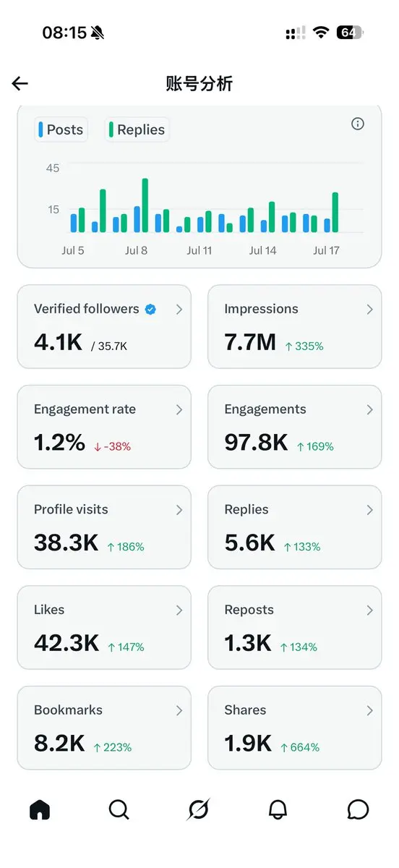Open the Profile visits card

click(x=104, y=527)
